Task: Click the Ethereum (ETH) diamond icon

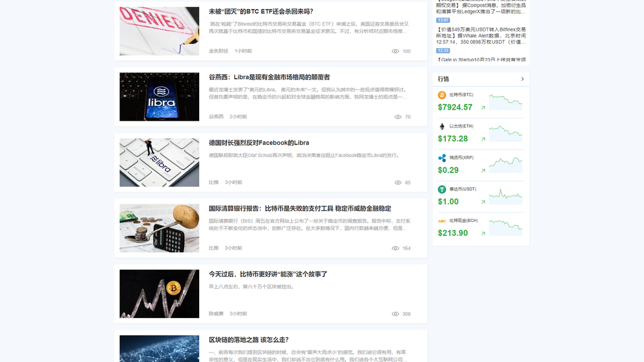Action: point(442,127)
